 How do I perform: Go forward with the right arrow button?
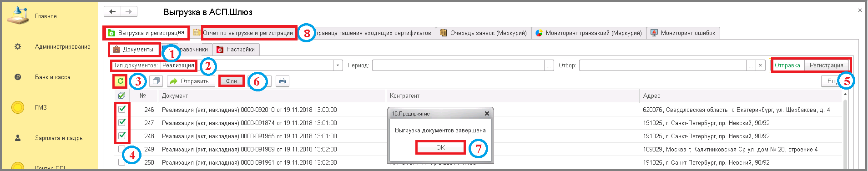coord(129,12)
